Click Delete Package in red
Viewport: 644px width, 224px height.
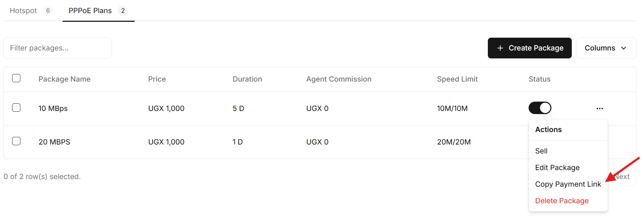[562, 201]
